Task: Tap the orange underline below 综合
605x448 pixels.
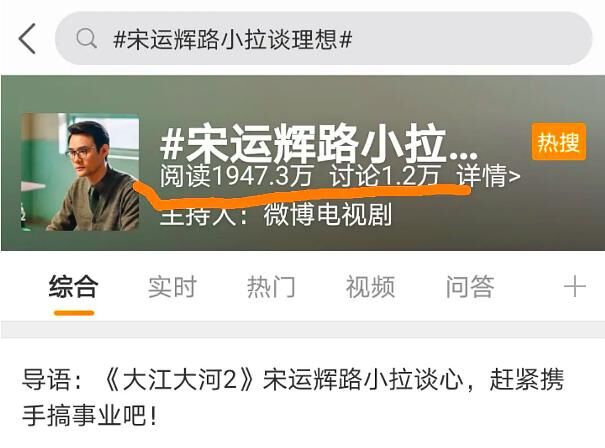Action: 74,313
